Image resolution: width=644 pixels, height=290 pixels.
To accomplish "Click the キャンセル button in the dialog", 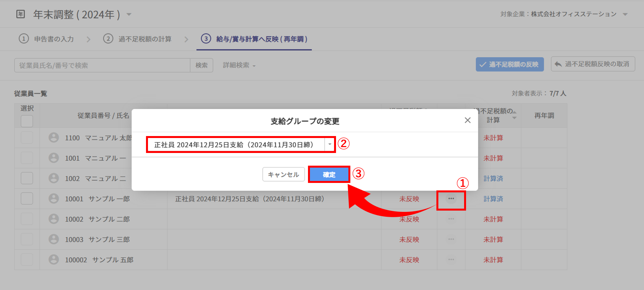I will coord(284,174).
